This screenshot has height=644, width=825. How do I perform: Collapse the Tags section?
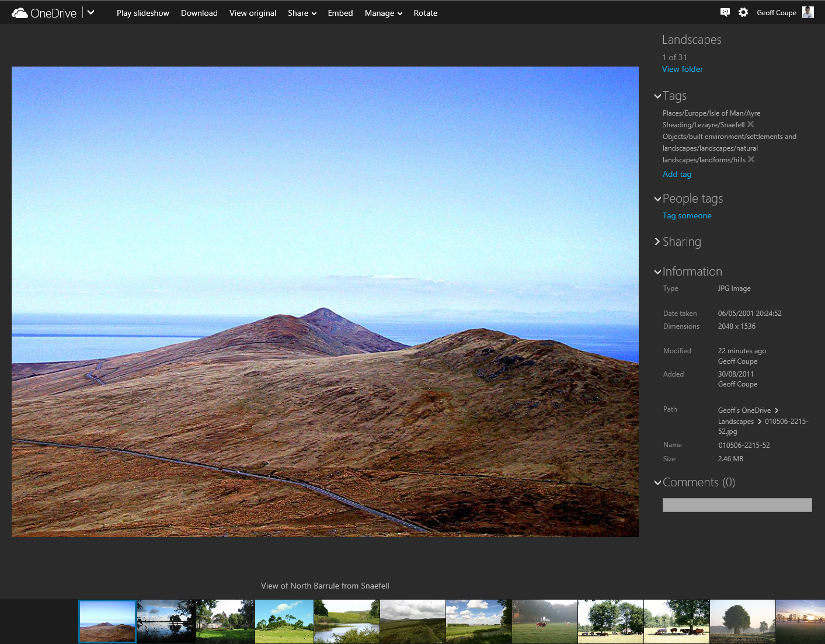(658, 96)
